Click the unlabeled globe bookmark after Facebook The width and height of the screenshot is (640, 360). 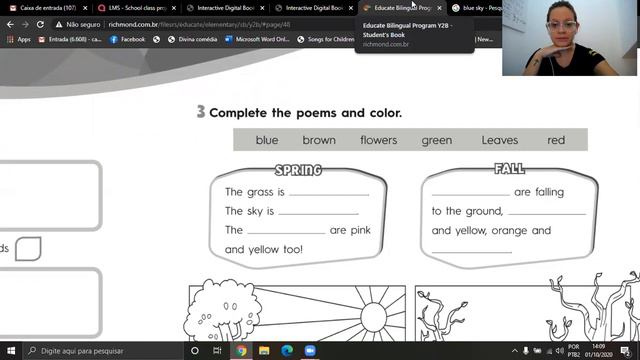click(156, 39)
